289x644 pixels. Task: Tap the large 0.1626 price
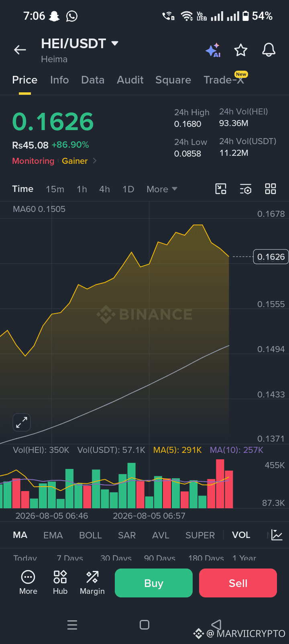53,122
